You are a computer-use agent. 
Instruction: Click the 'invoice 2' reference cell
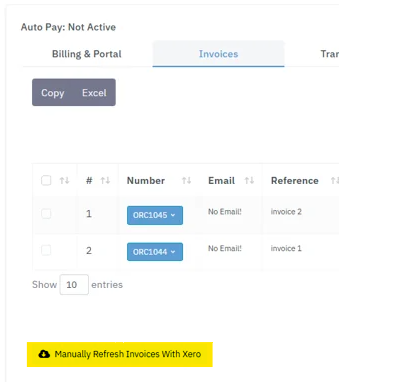(286, 212)
